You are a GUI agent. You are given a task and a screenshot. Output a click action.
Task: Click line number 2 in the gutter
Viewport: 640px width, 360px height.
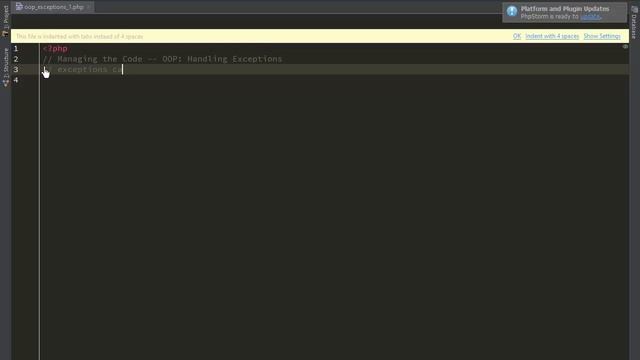16,59
